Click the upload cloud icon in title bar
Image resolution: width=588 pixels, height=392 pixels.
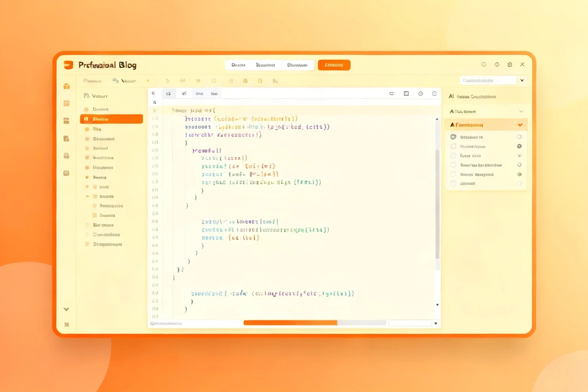(497, 64)
